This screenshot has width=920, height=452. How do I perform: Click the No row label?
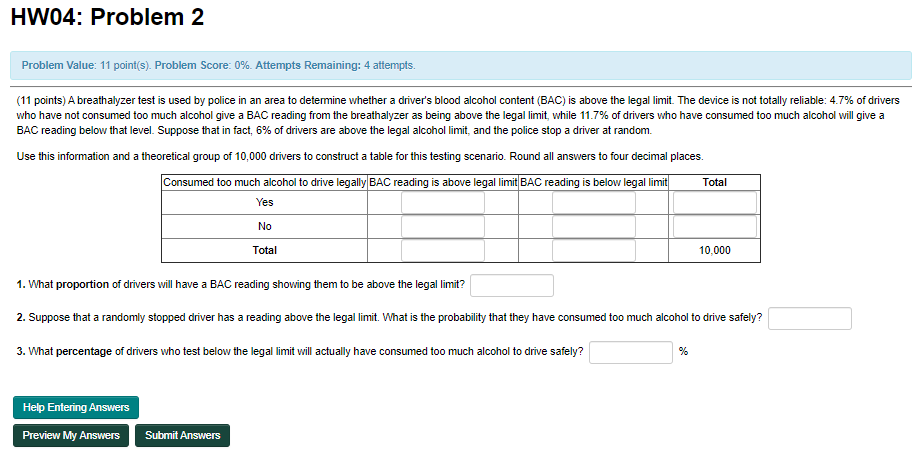[x=265, y=227]
